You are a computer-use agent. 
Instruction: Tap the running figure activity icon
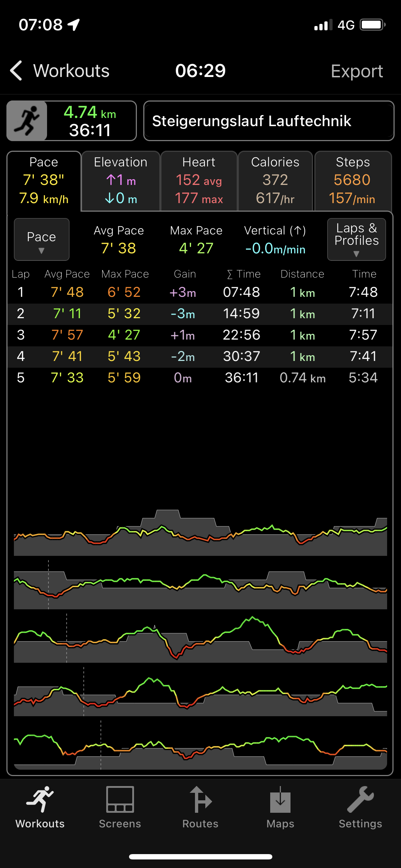tap(27, 121)
